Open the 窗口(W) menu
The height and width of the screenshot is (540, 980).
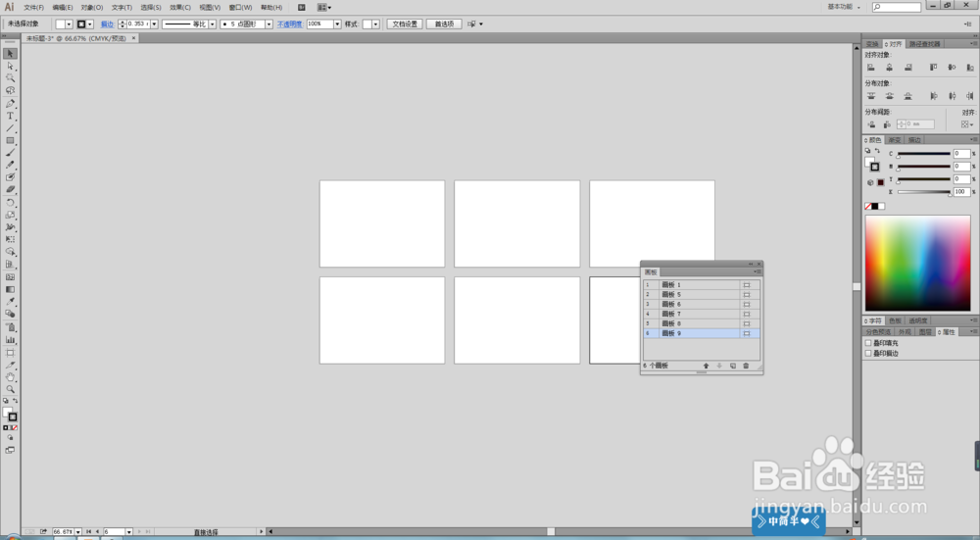(241, 8)
